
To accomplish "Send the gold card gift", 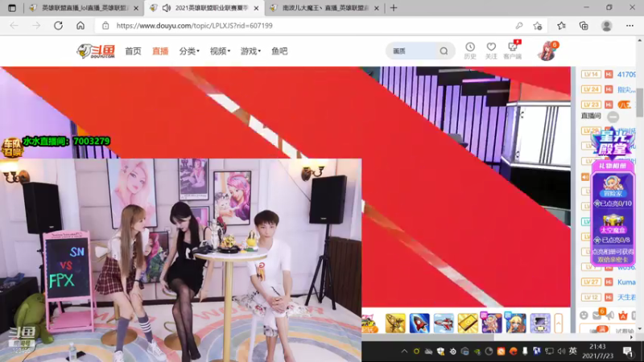I will (468, 323).
